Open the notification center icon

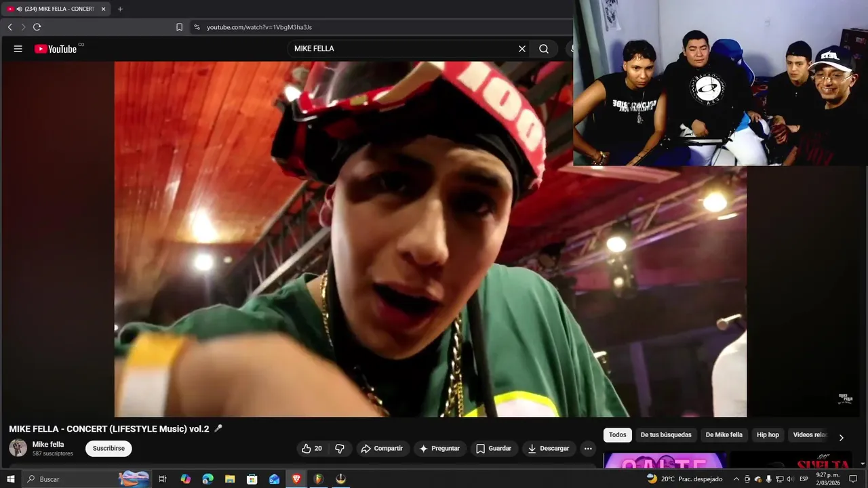853,479
